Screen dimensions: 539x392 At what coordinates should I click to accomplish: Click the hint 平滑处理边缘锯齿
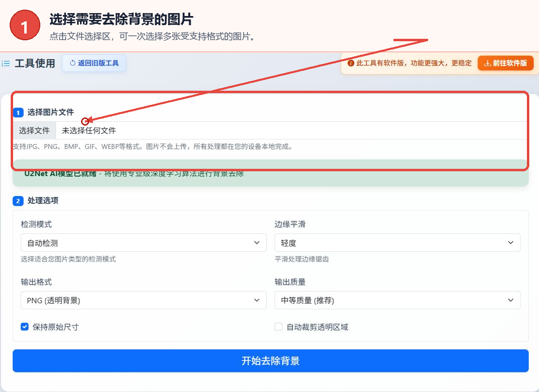tap(302, 259)
